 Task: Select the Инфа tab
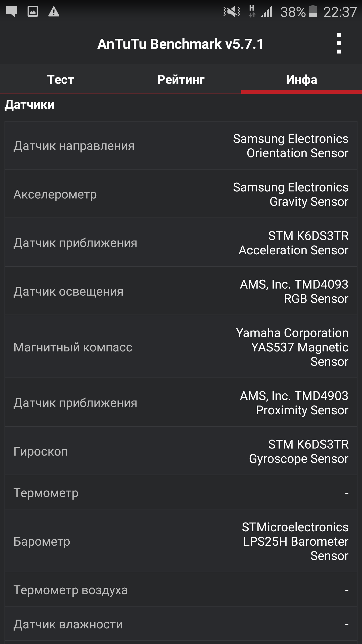tap(301, 79)
